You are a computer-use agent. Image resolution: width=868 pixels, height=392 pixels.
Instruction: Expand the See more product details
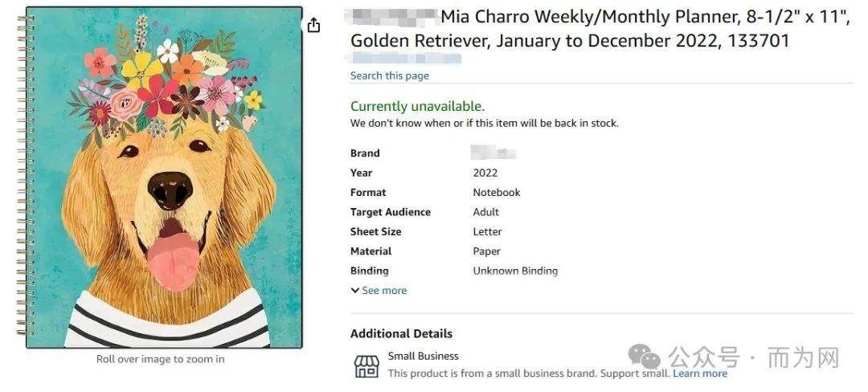(x=379, y=290)
